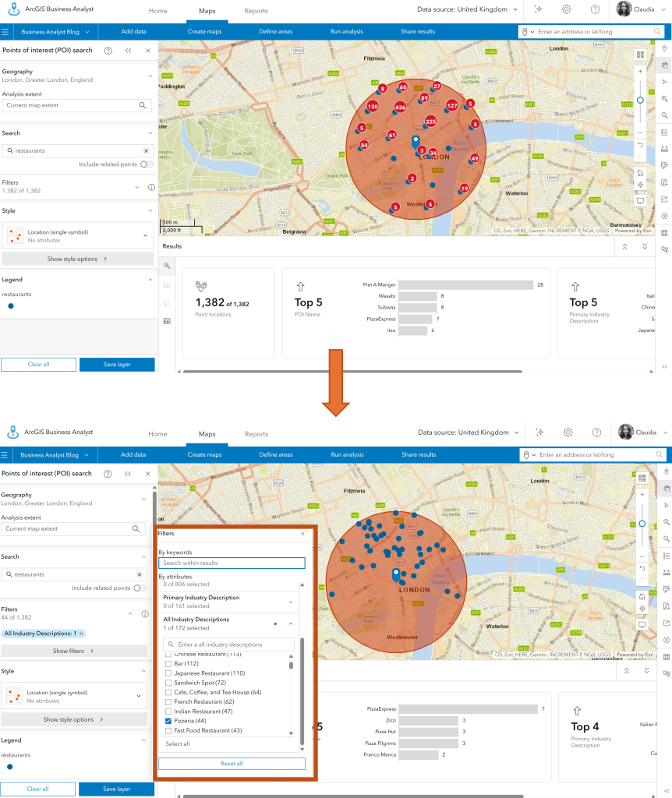Screen dimensions: 672x798
Task: Click zoom slider handle on upper map
Action: [x=641, y=101]
